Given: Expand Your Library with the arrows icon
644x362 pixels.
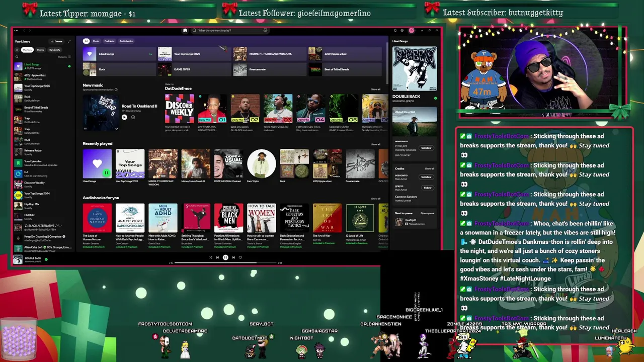Looking at the screenshot, I should [x=69, y=41].
